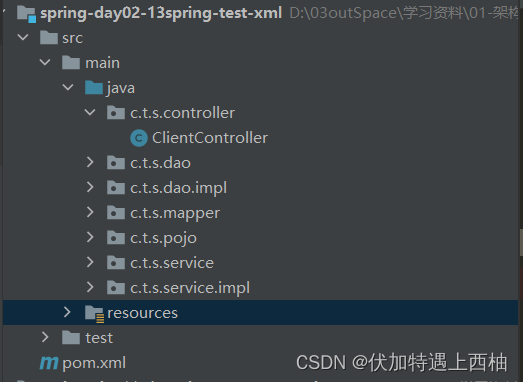
Task: Click the c.t.s.dao.impl package icon
Action: (116, 187)
